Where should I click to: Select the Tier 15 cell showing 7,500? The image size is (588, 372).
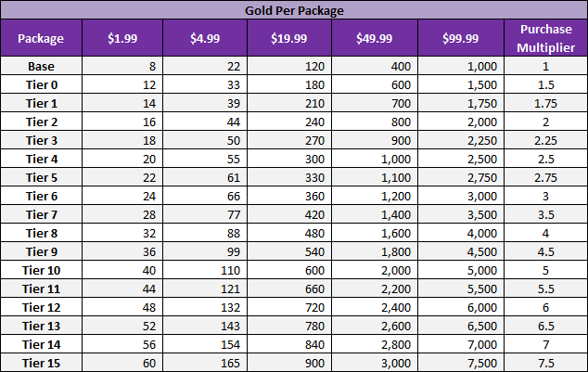coord(460,362)
